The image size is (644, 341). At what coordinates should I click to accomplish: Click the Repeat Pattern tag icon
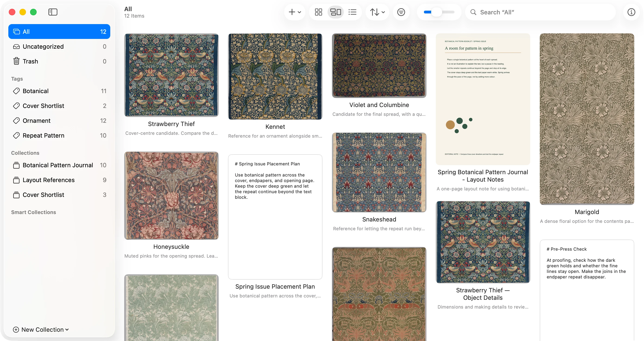click(16, 136)
